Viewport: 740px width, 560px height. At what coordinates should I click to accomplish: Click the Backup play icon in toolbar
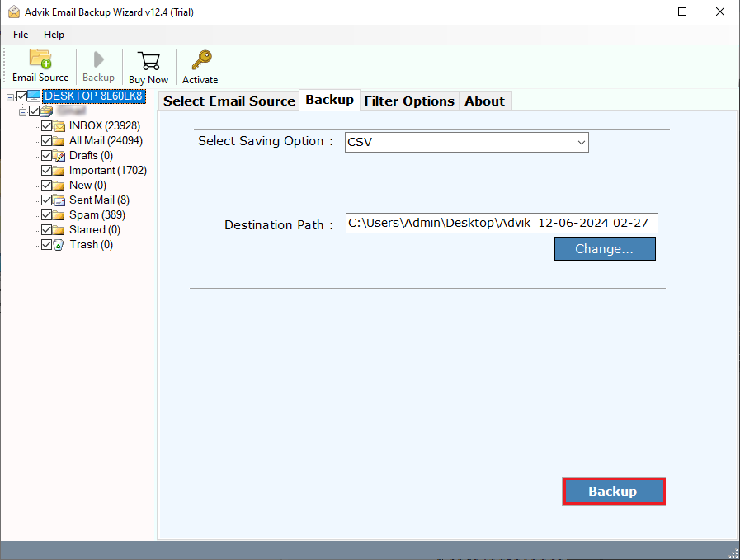99,59
